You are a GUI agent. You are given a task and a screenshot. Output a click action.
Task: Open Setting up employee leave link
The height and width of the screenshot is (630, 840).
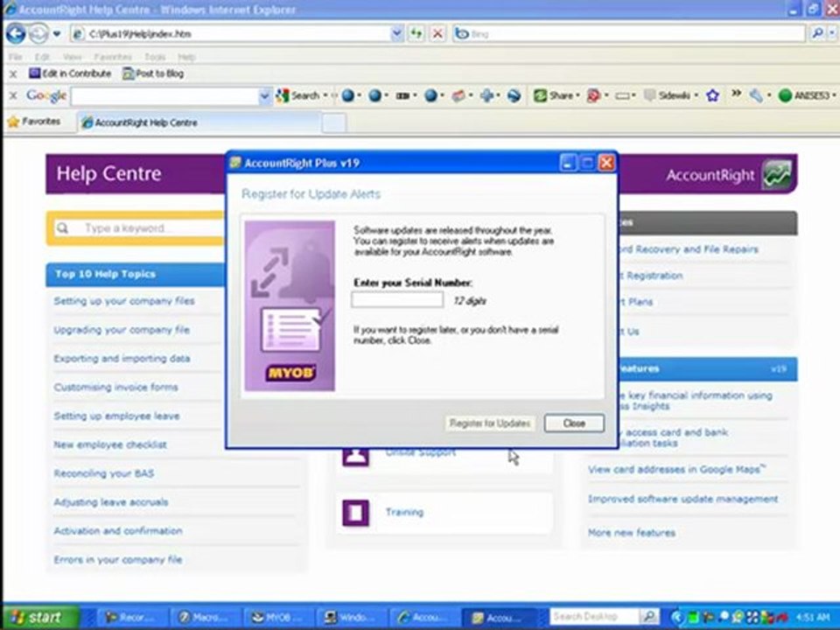116,416
